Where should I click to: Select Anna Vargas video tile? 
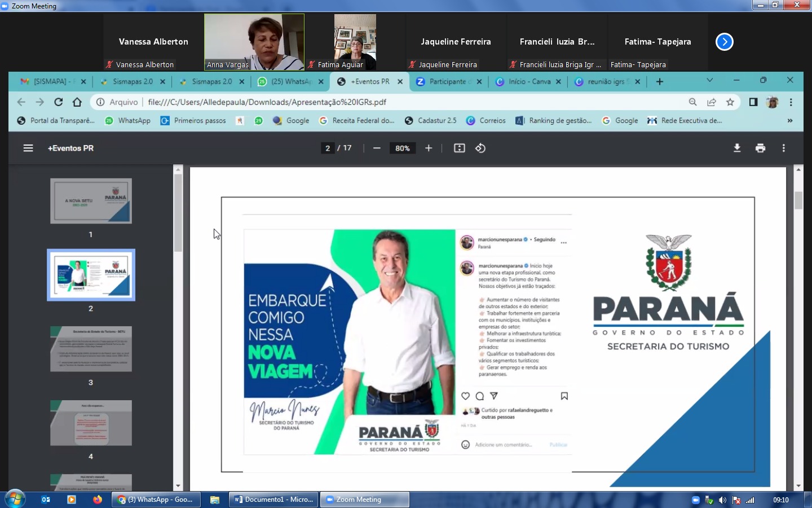coord(254,42)
